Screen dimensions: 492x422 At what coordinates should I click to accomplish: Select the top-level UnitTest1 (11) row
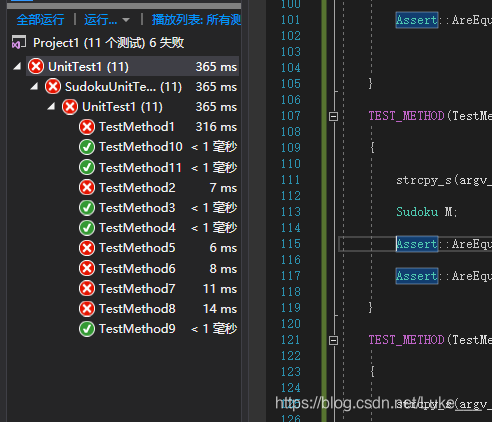tap(133, 66)
